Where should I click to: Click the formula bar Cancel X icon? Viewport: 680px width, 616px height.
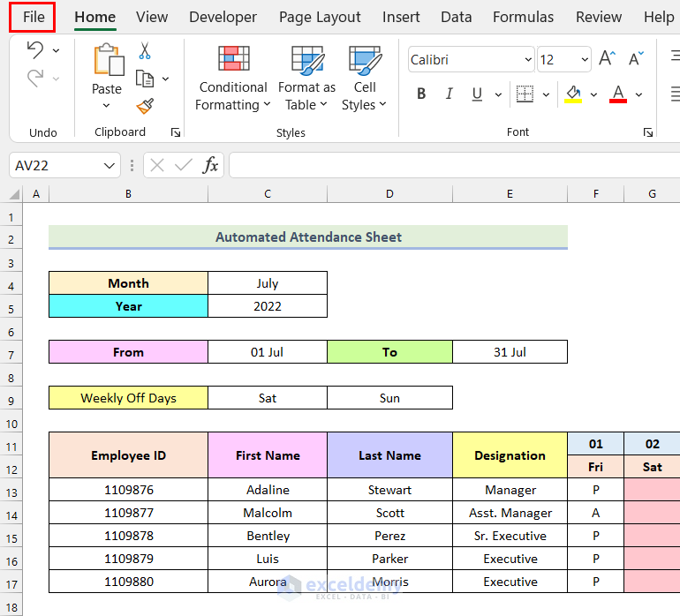tap(157, 165)
